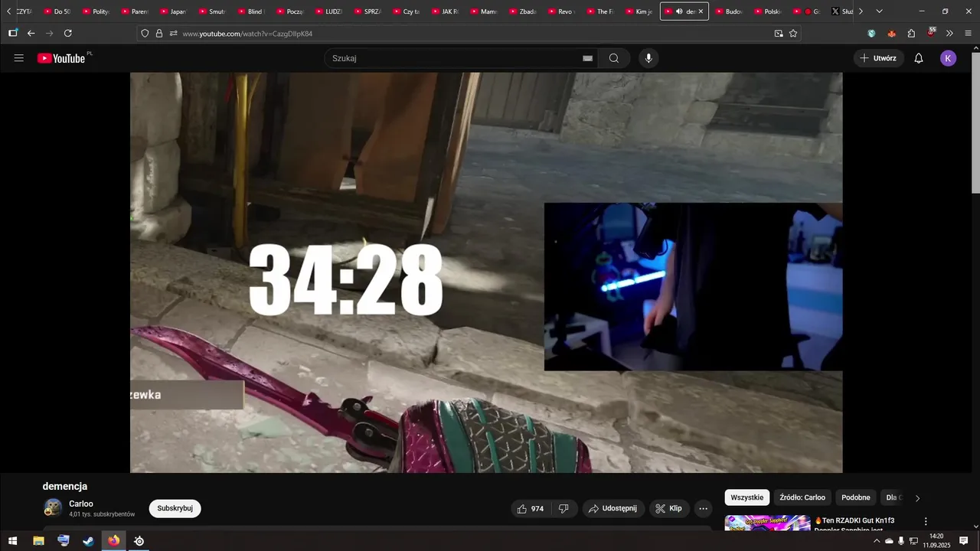Select the 'Źródło: Carloo' filter chip

tap(802, 497)
